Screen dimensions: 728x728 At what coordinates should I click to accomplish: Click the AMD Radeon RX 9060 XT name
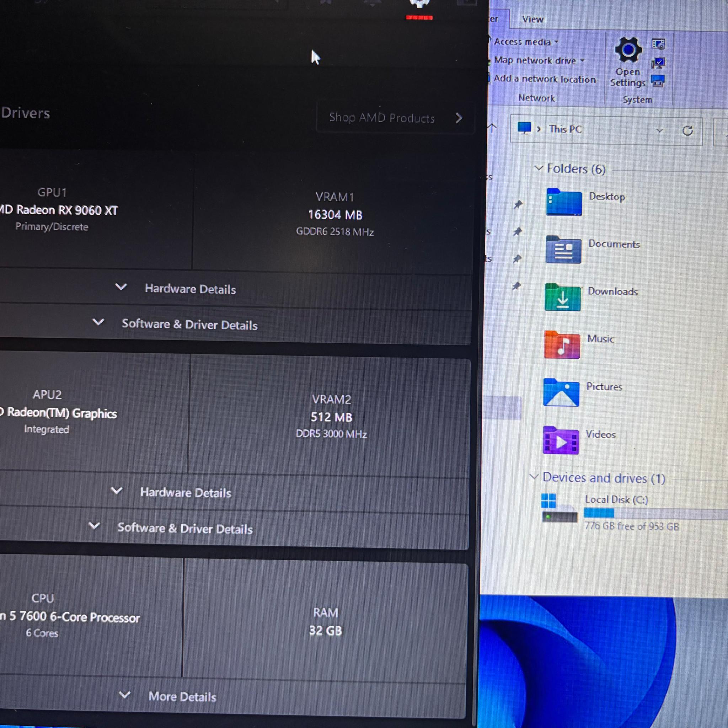[x=58, y=210]
